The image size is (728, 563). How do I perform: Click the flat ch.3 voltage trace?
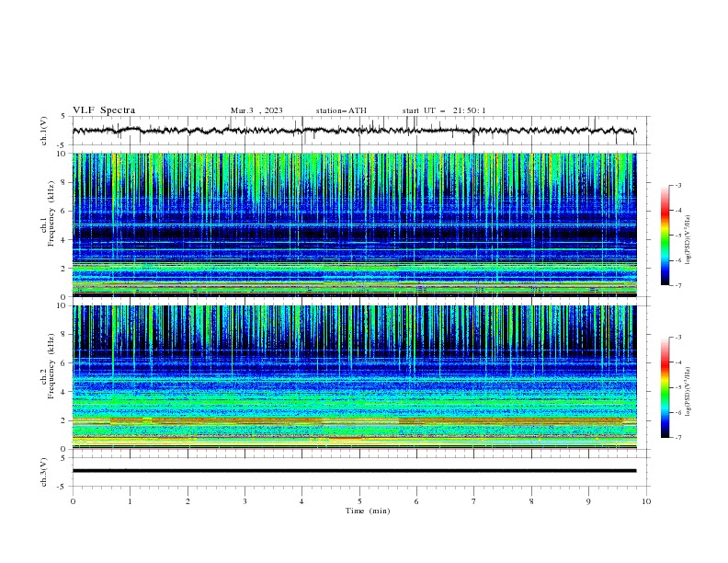354,471
